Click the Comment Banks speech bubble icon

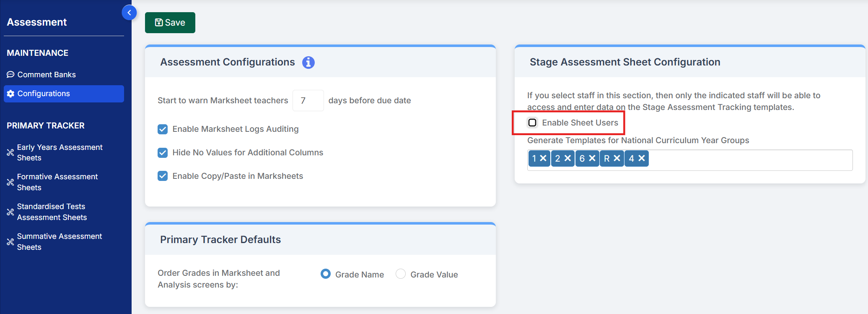[x=10, y=75]
